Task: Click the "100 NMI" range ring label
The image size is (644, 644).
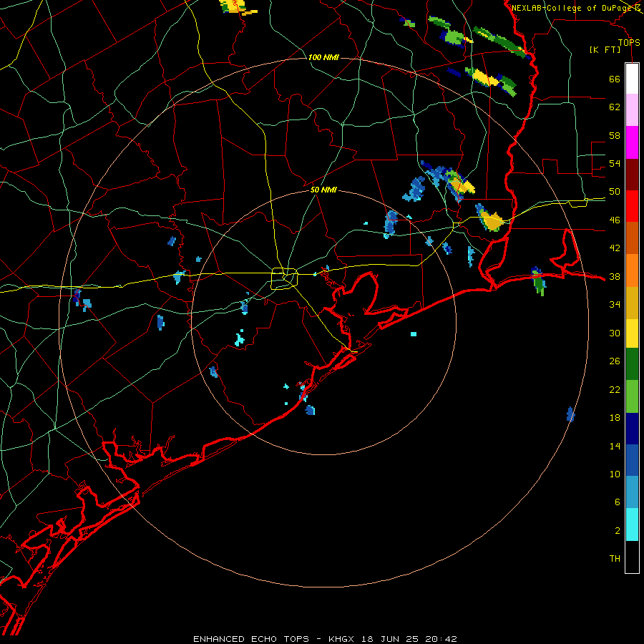Action: pos(323,57)
